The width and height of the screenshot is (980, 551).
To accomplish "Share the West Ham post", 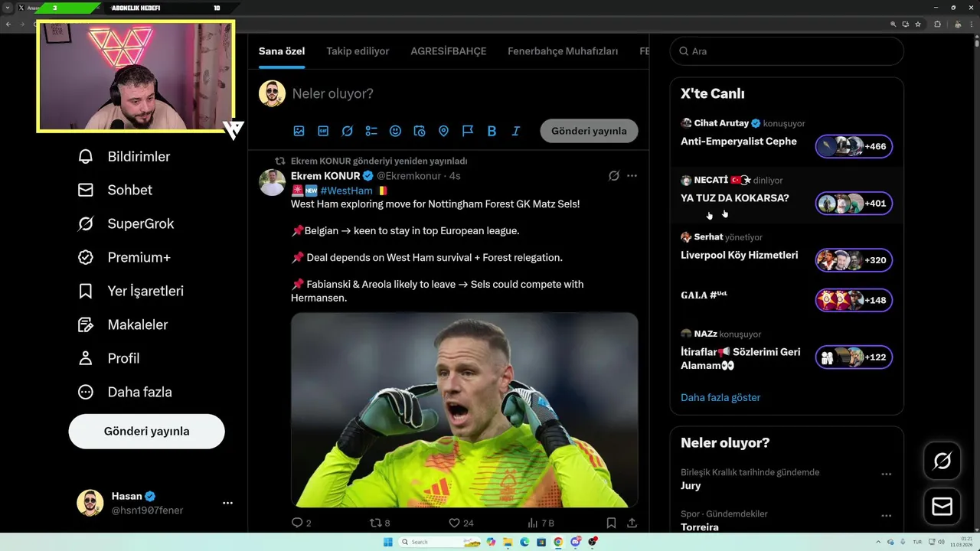I will click(x=632, y=523).
